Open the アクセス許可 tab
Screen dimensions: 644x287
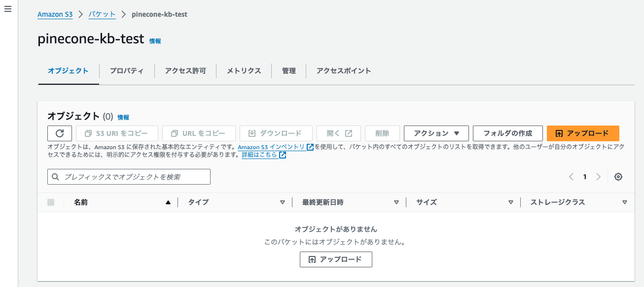pos(185,71)
